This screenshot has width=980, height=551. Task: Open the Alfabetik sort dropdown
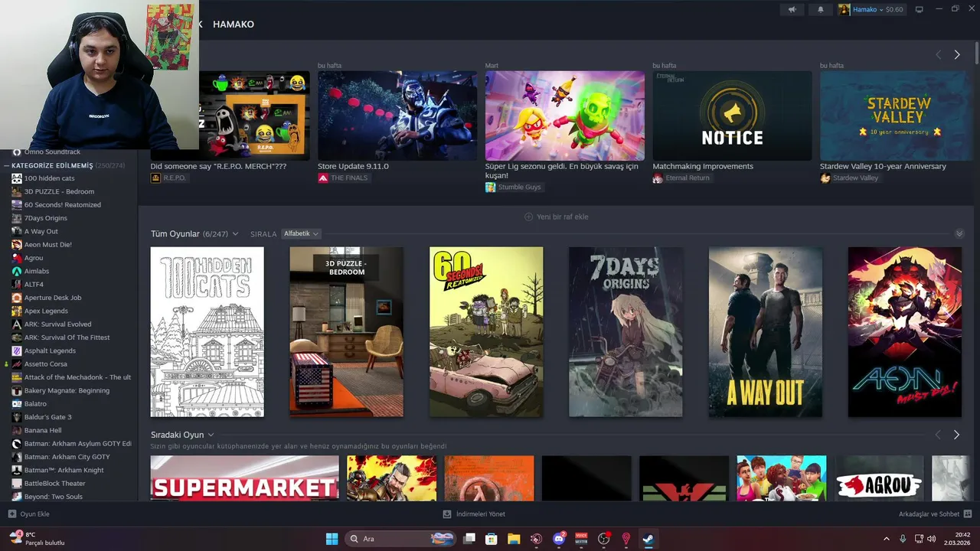(x=301, y=233)
